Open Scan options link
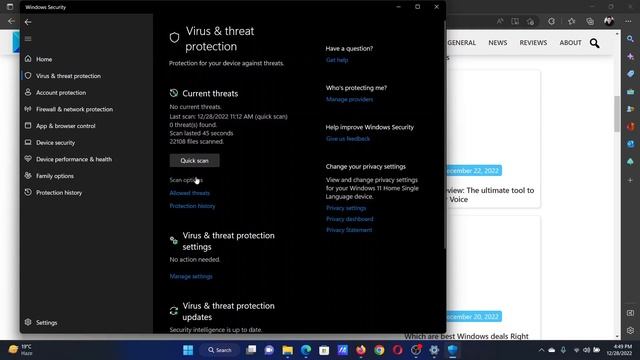The image size is (640, 360). 186,180
